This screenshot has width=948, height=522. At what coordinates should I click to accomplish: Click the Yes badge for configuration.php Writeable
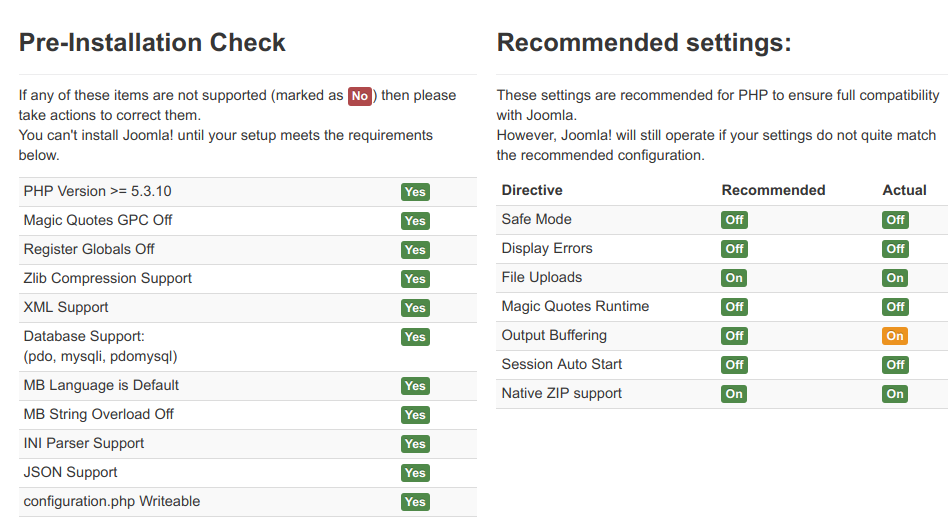pyautogui.click(x=415, y=502)
